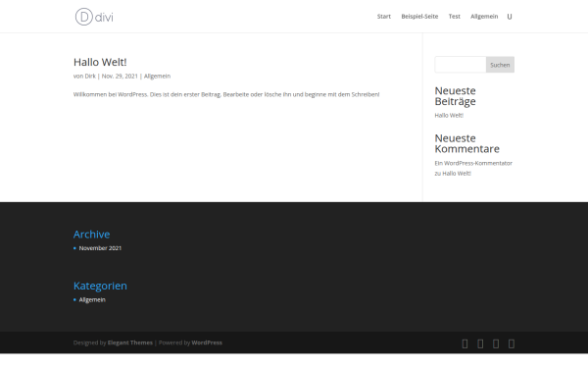Open Allgemein in the top navigation
Image resolution: width=588 pixels, height=368 pixels.
point(484,17)
